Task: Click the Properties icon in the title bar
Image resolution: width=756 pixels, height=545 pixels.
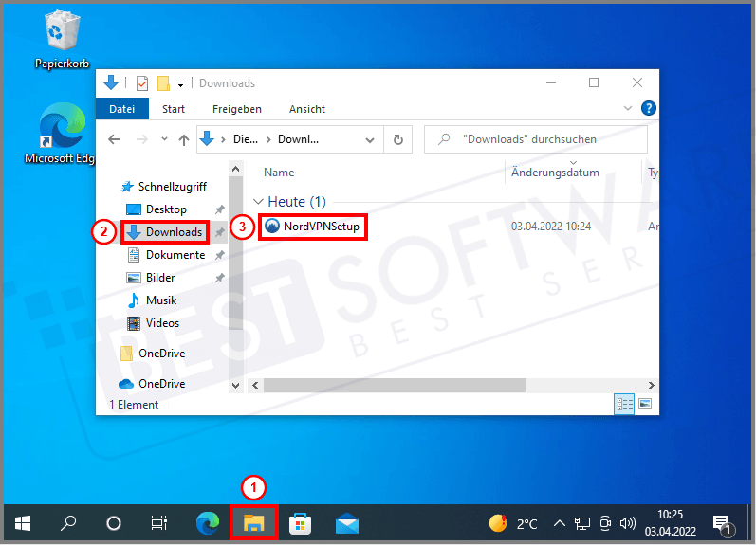Action: coord(142,83)
